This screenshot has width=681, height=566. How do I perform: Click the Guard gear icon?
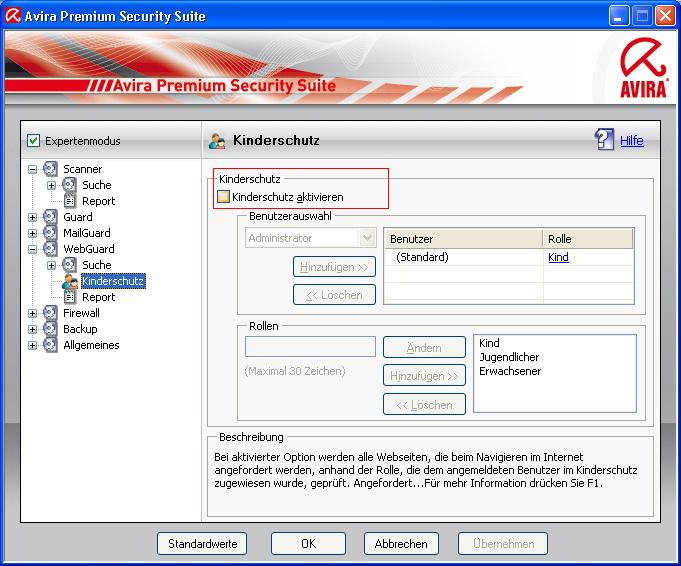(x=50, y=217)
